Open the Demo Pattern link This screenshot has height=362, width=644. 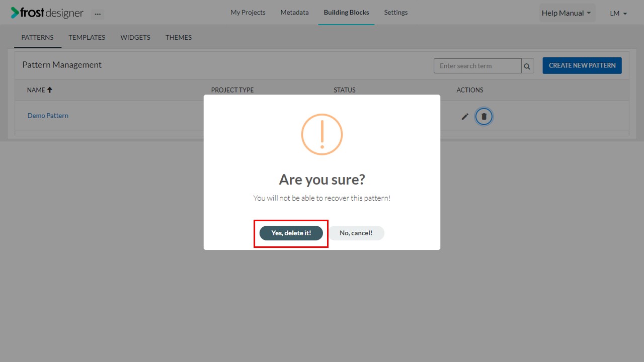coord(48,116)
